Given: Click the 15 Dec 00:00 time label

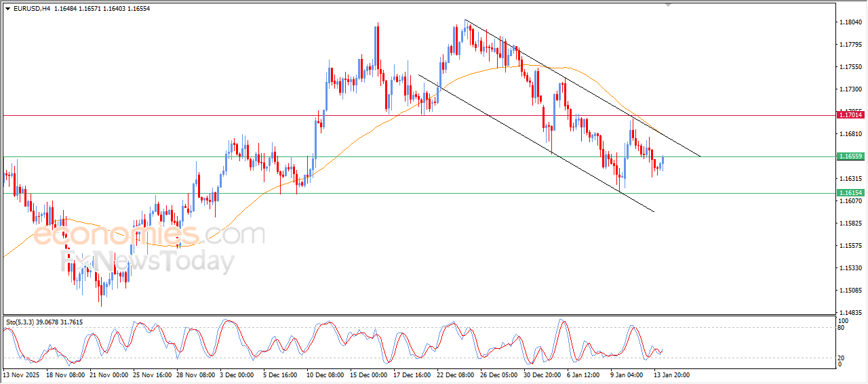Looking at the screenshot, I should 369,375.
